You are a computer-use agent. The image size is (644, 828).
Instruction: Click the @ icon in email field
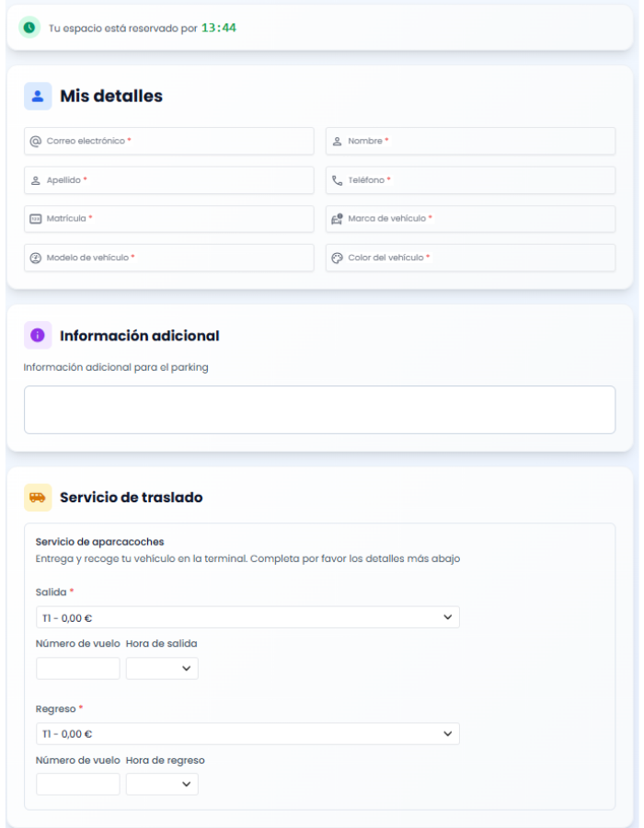[36, 141]
